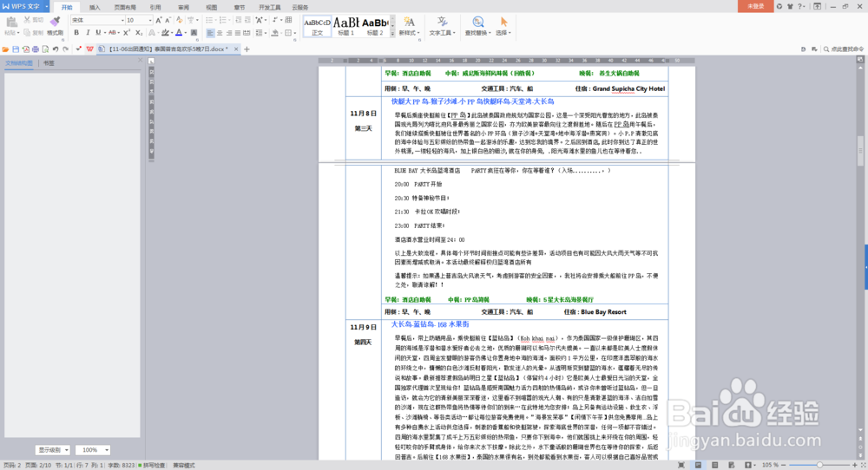Viewport: 868px width, 470px height.
Task: Toggle underline formatting
Action: (98, 33)
